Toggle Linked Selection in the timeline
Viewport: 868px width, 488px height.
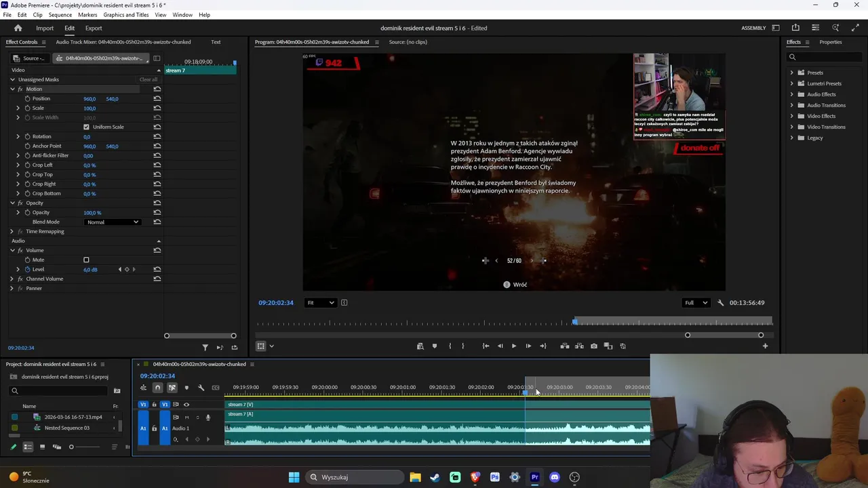tap(172, 388)
